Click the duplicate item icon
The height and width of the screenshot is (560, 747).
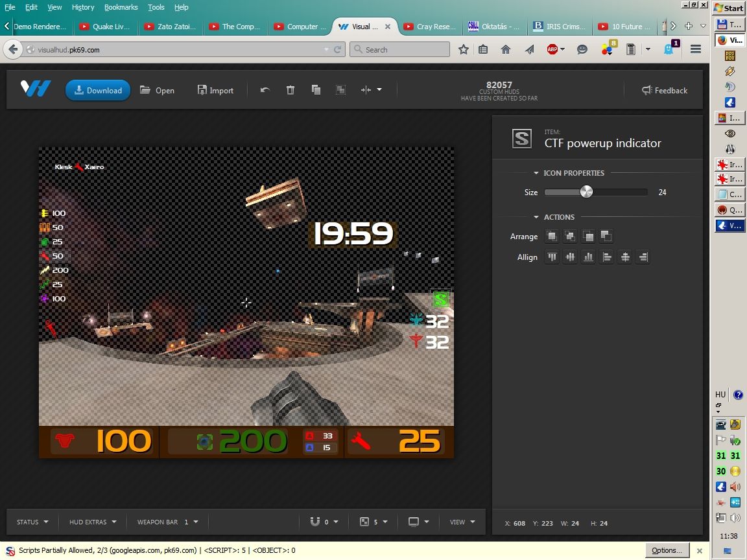[x=315, y=90]
